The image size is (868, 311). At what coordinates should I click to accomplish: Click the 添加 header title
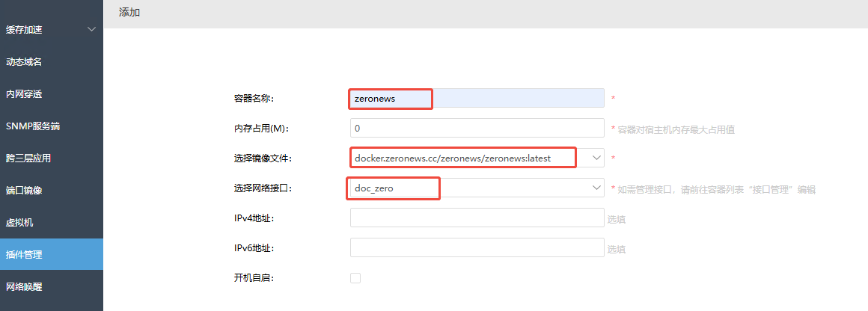[129, 12]
